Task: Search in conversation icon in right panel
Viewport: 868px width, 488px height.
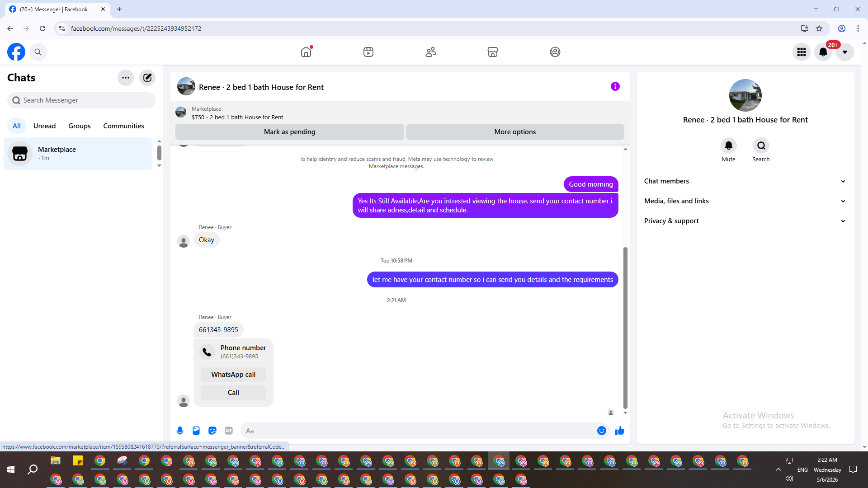Action: (761, 145)
